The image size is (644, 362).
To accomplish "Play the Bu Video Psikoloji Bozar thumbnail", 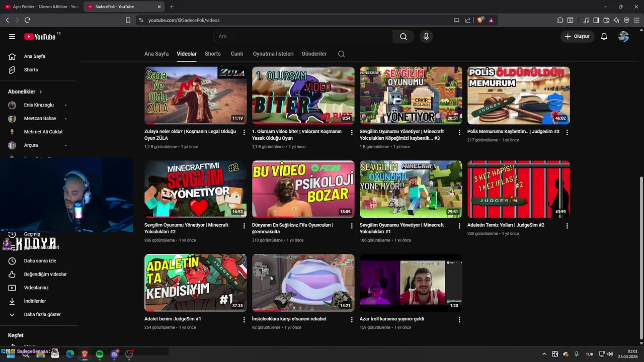I will (x=303, y=189).
